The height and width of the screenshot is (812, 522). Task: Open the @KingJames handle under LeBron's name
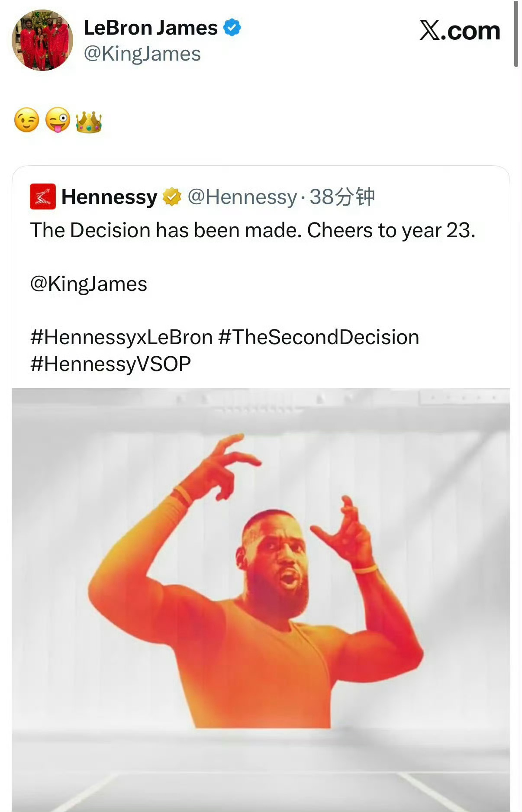click(x=142, y=54)
